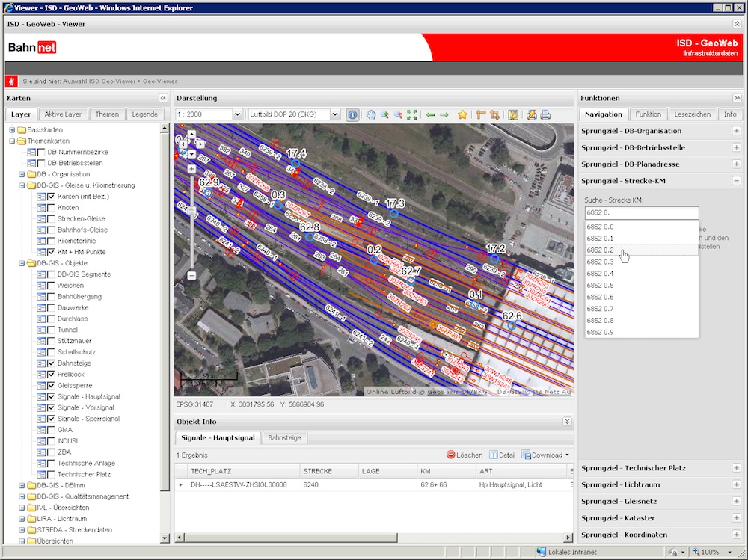Uncheck the Bahnsteige layer checkbox
The image size is (748, 560).
[52, 363]
